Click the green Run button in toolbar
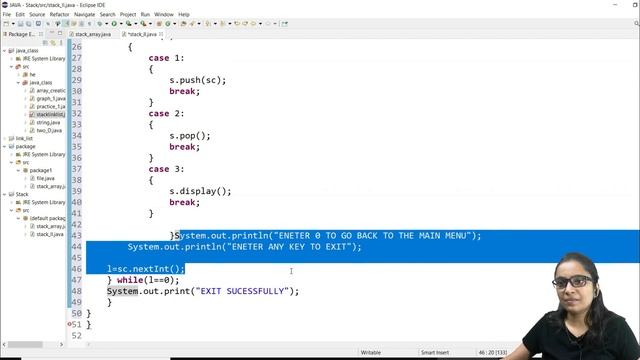 [x=114, y=24]
